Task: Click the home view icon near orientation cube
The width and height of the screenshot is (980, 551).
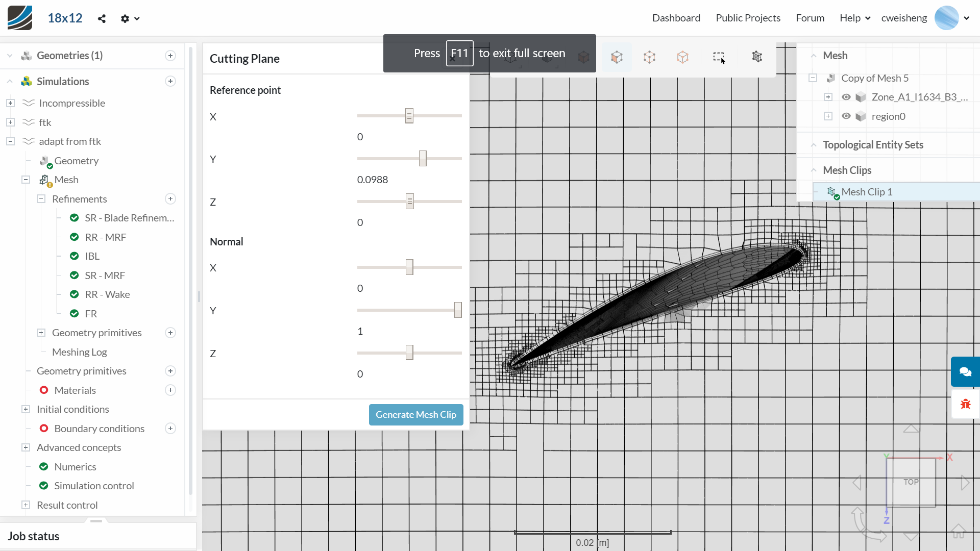Action: [x=958, y=531]
